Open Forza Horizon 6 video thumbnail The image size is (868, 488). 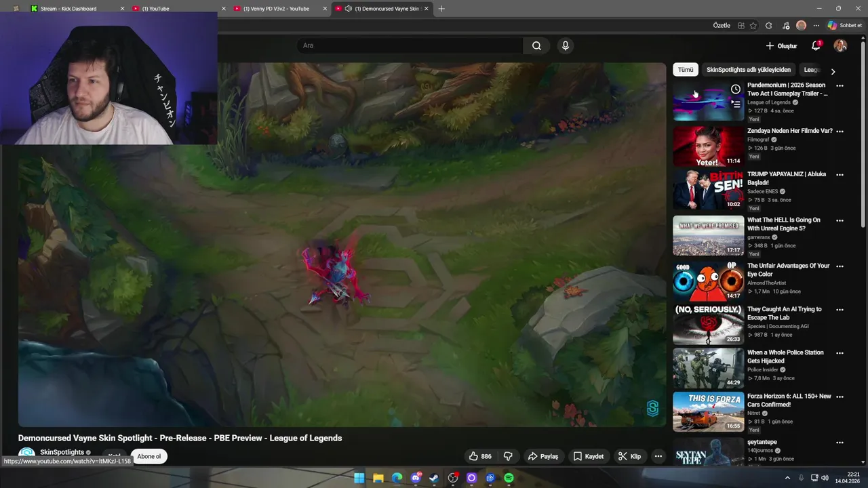click(x=708, y=411)
